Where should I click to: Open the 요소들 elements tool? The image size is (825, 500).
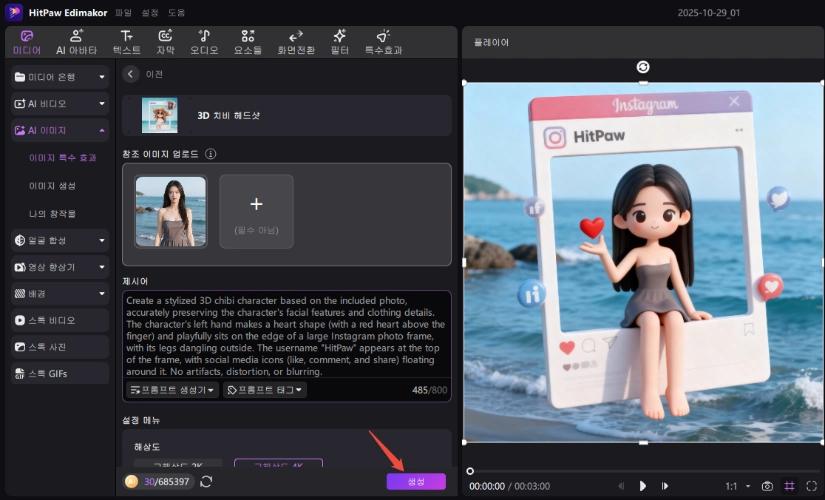tap(248, 43)
